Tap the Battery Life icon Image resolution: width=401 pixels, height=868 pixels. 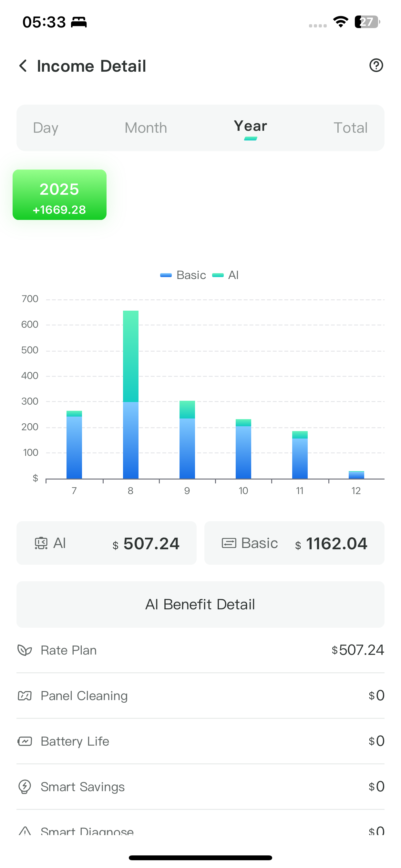pyautogui.click(x=25, y=741)
